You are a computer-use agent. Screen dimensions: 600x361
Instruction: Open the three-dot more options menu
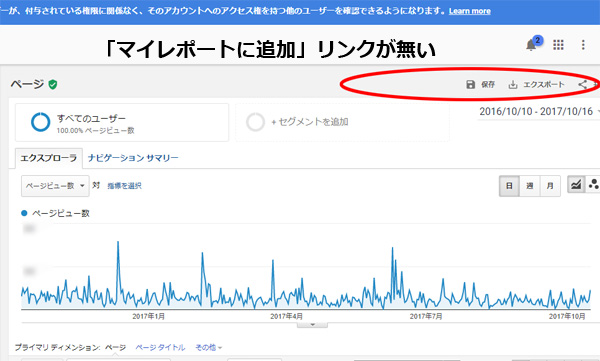click(583, 45)
